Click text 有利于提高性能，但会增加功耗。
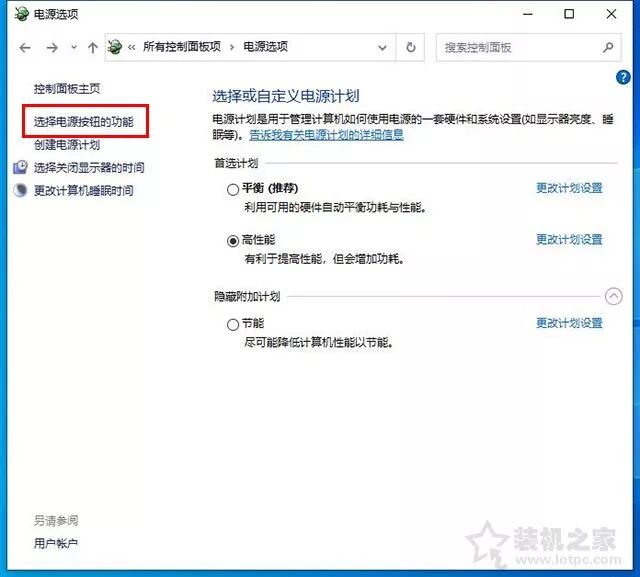The height and width of the screenshot is (577, 640). (x=324, y=259)
